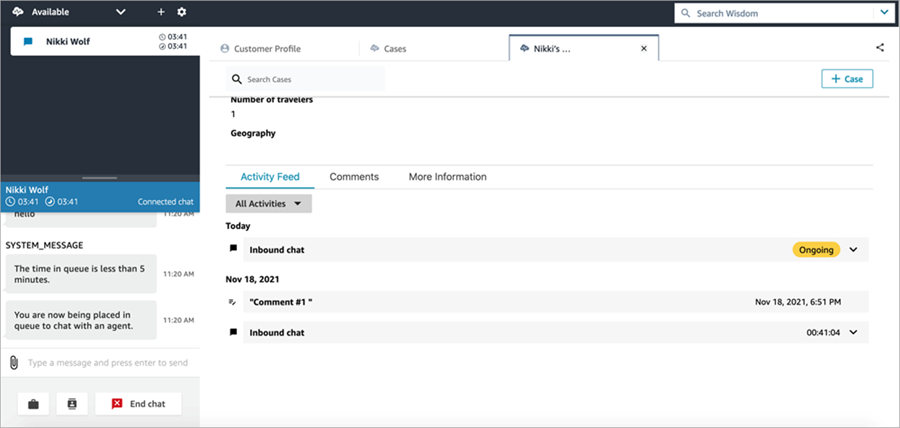
Task: Switch to the Comments tab
Action: 354,177
